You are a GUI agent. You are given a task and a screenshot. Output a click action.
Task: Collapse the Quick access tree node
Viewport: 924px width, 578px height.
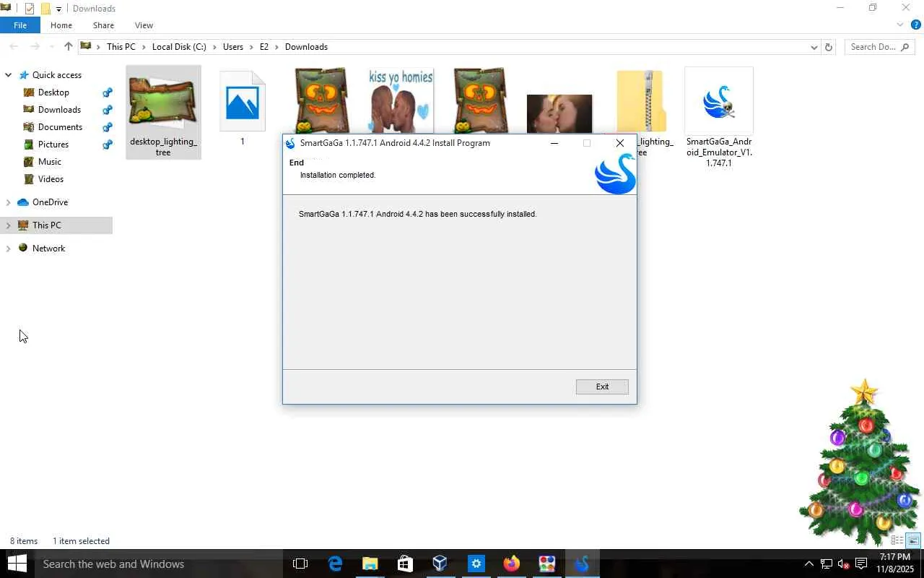[x=9, y=75]
